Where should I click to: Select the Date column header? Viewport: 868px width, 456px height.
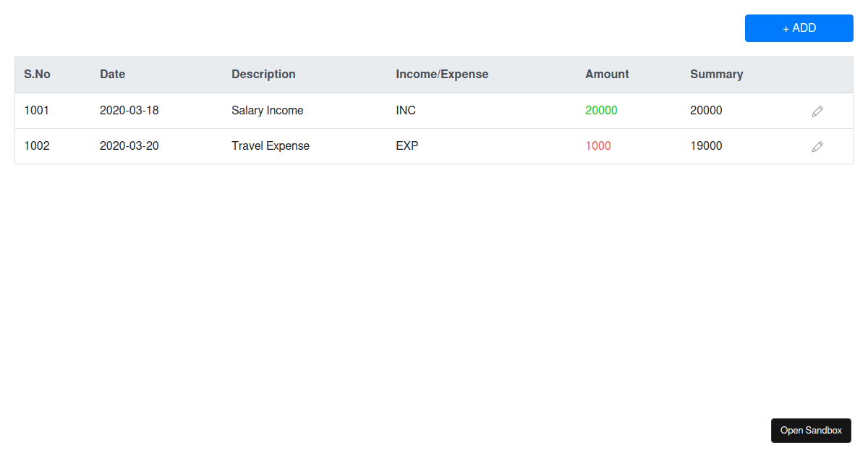[112, 74]
